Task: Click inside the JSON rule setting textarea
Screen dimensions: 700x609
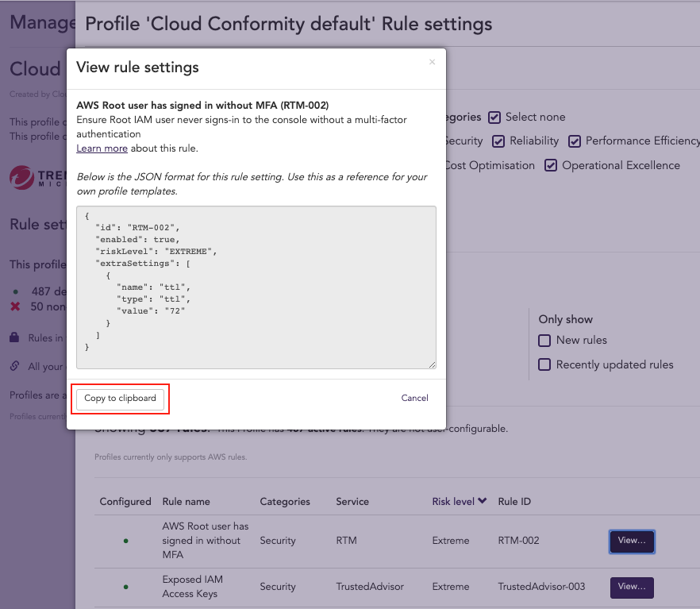Action: (256, 287)
